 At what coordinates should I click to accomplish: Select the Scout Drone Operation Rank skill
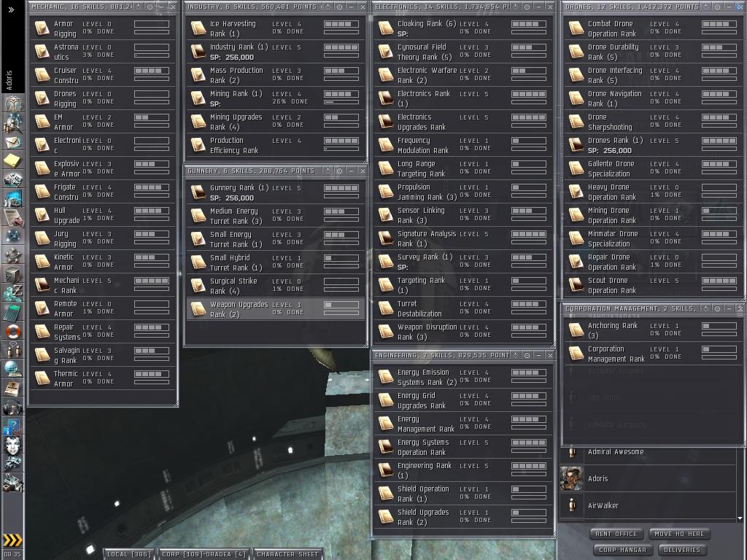[653, 285]
